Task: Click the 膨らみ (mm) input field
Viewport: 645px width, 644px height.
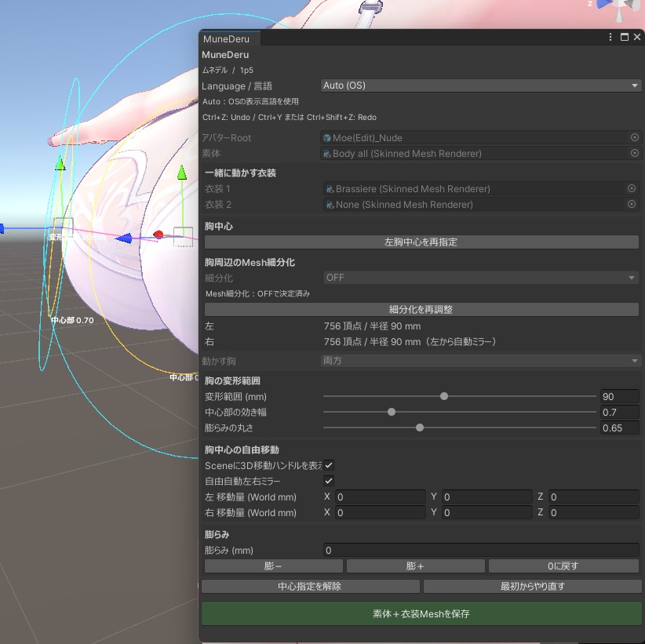Action: [x=481, y=550]
